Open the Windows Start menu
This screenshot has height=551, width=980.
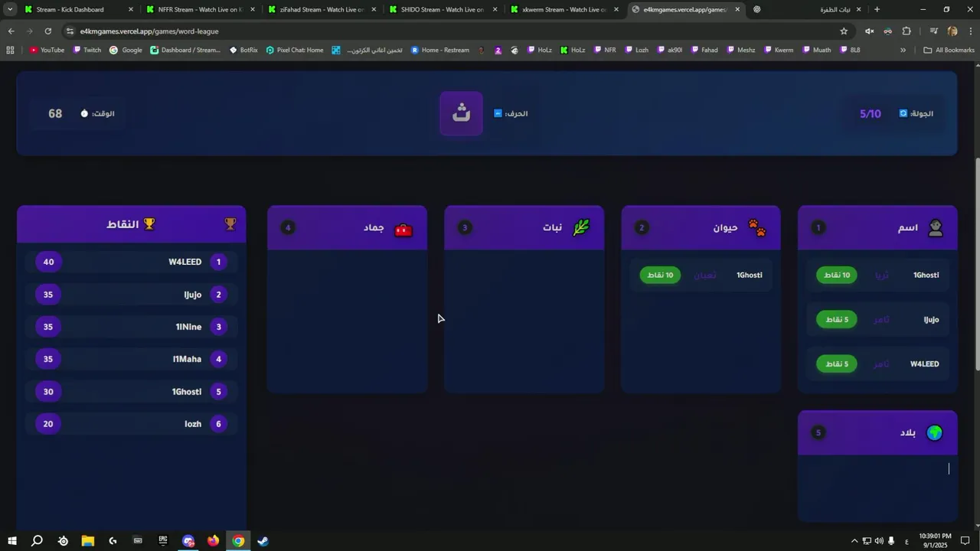point(12,541)
